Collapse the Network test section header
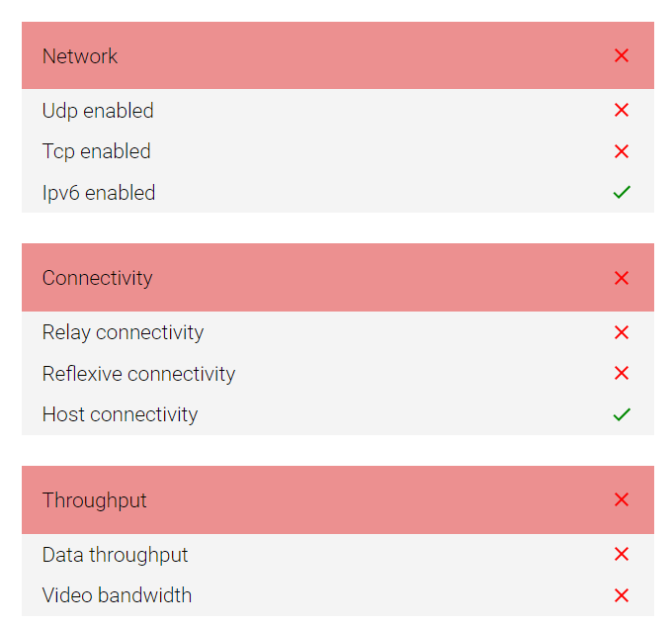 pyautogui.click(x=296, y=56)
